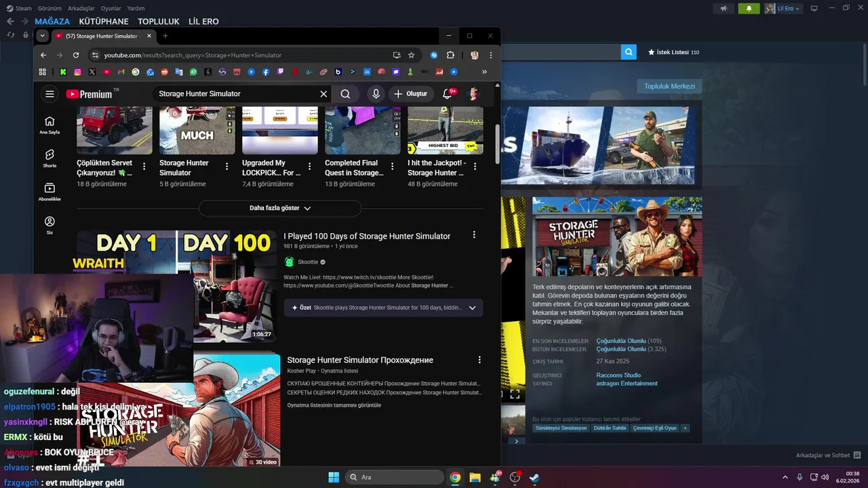Select Sürükleyici Simülasyon tag

[x=561, y=428]
